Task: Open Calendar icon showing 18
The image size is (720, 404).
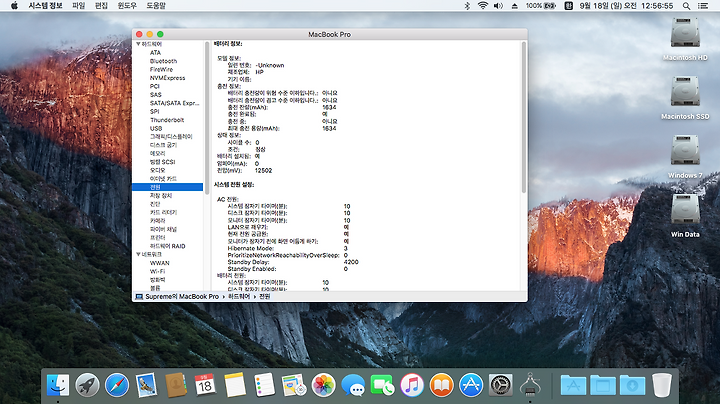Action: pyautogui.click(x=205, y=385)
